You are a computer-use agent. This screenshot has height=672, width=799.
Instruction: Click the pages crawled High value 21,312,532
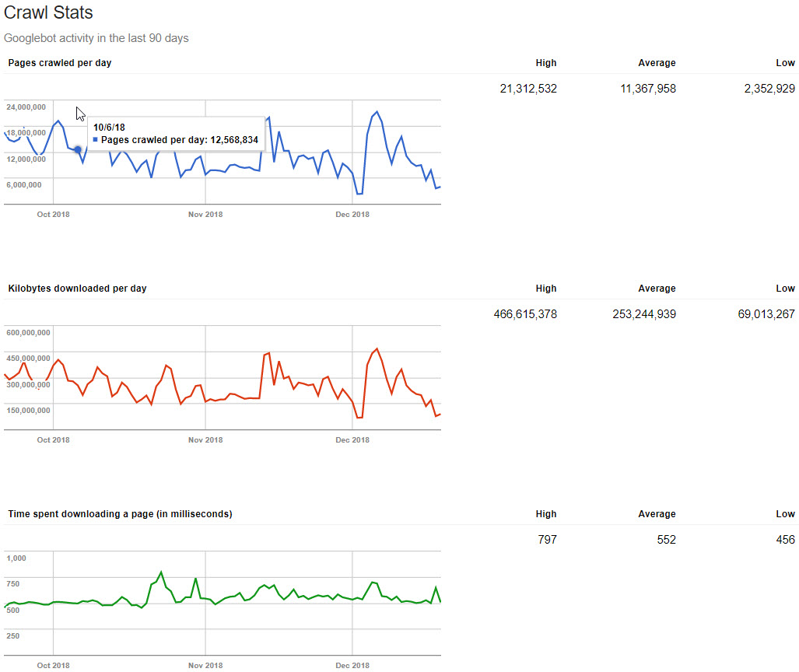(x=528, y=89)
